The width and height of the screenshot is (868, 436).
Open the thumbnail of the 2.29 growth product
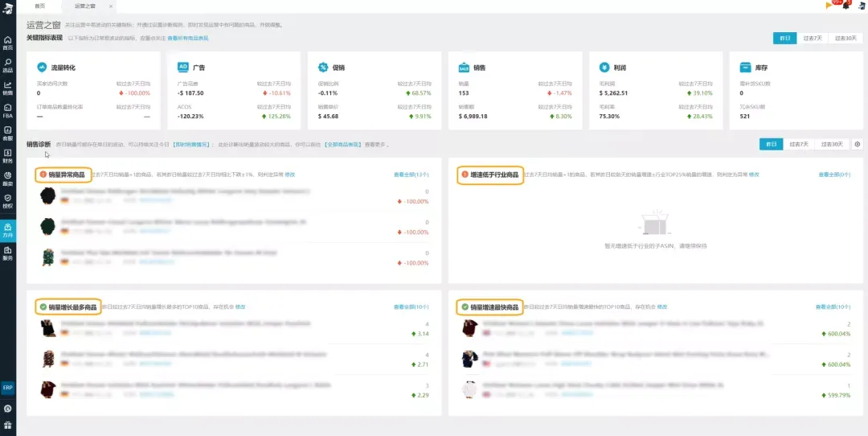coord(48,389)
